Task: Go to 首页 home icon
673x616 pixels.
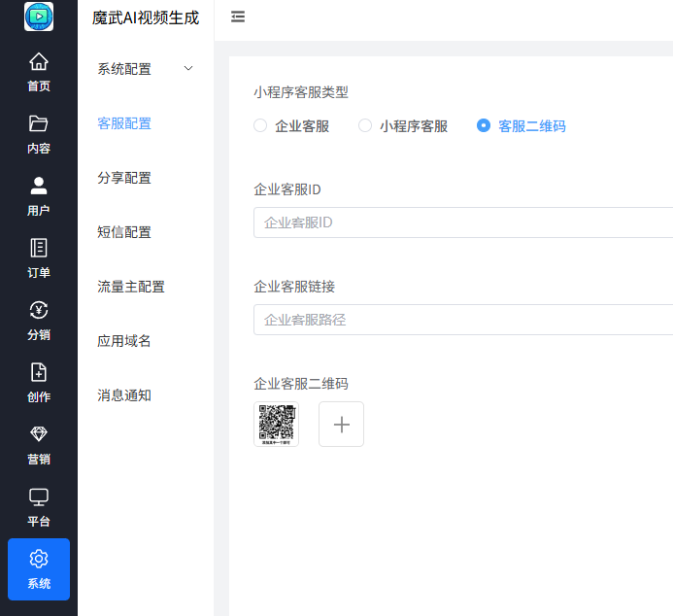Action: tap(39, 62)
